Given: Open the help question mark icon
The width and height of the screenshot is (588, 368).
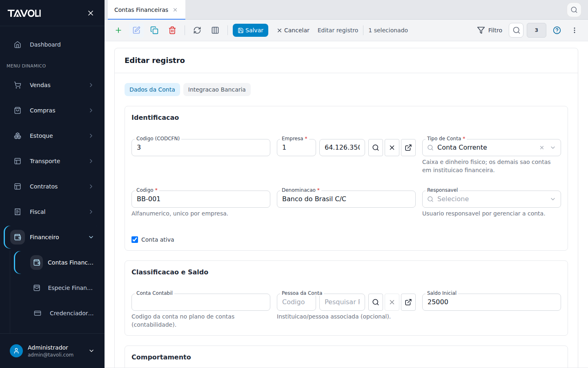Looking at the screenshot, I should click(x=557, y=30).
